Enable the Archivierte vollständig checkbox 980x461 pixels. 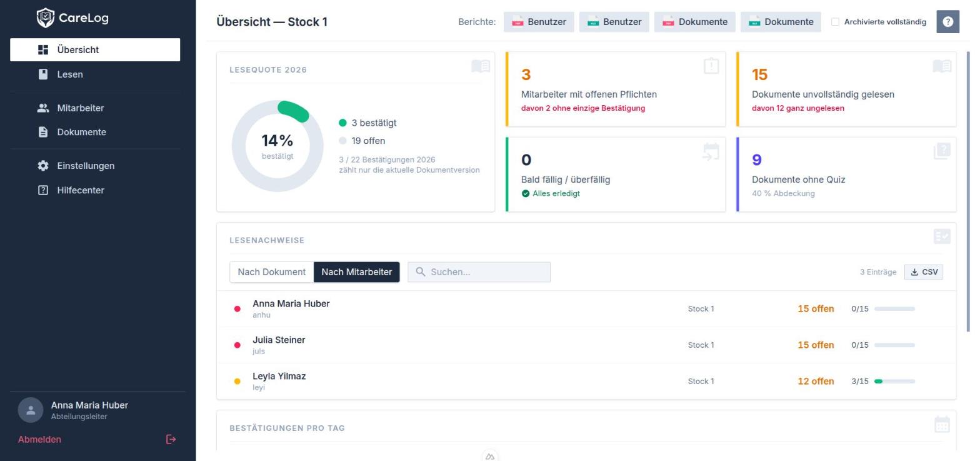point(835,22)
